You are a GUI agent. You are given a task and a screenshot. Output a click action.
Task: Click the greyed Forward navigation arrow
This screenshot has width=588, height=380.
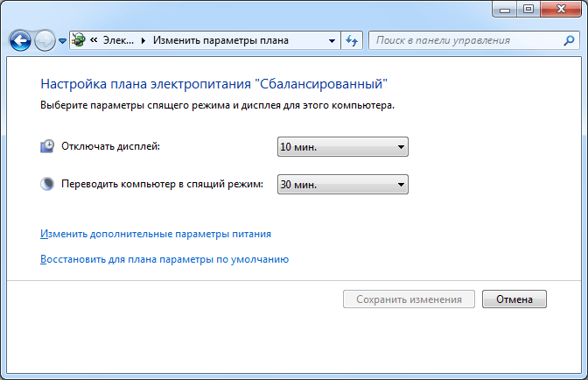click(x=45, y=40)
